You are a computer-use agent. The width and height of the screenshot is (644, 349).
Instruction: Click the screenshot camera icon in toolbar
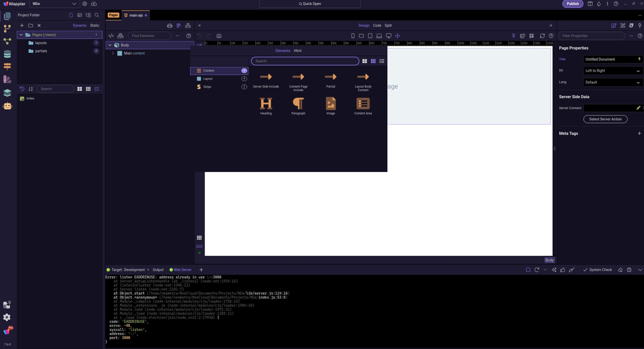[219, 36]
